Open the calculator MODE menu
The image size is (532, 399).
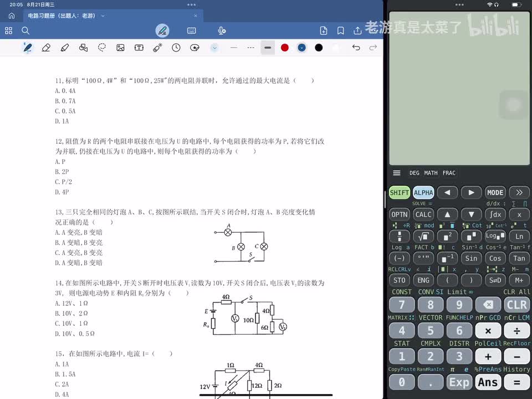pos(495,193)
